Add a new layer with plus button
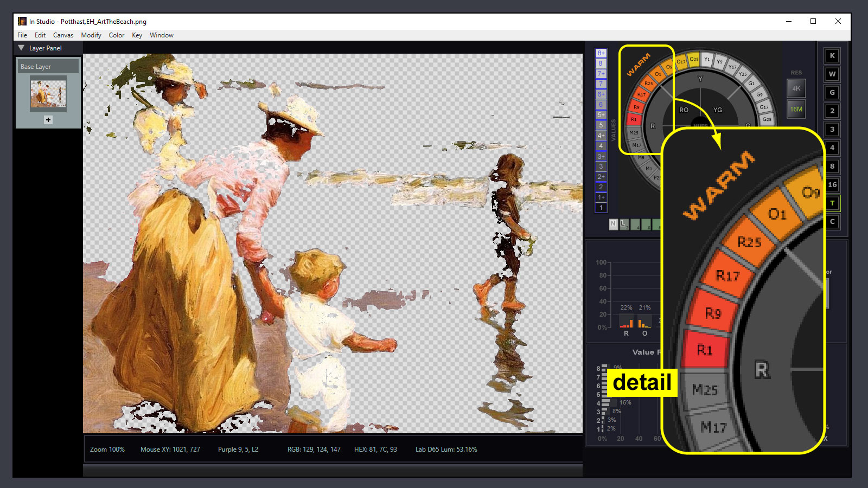The height and width of the screenshot is (488, 868). pos(48,120)
